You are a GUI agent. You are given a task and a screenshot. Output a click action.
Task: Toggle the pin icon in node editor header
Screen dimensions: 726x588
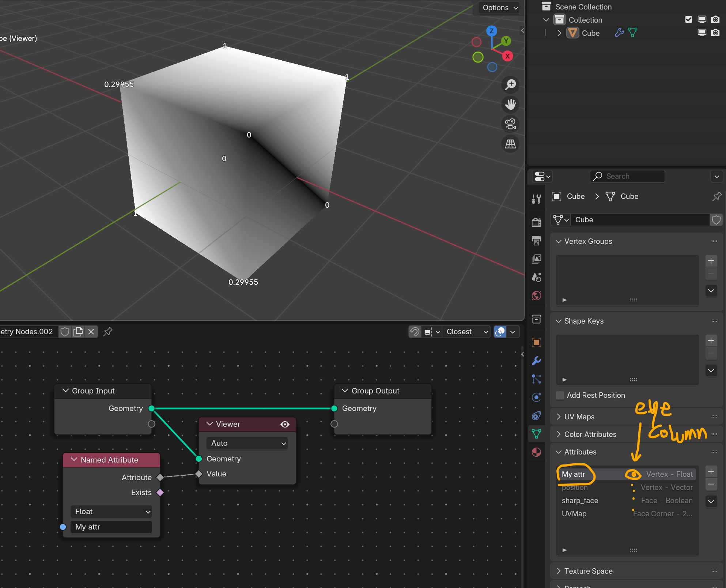click(107, 332)
